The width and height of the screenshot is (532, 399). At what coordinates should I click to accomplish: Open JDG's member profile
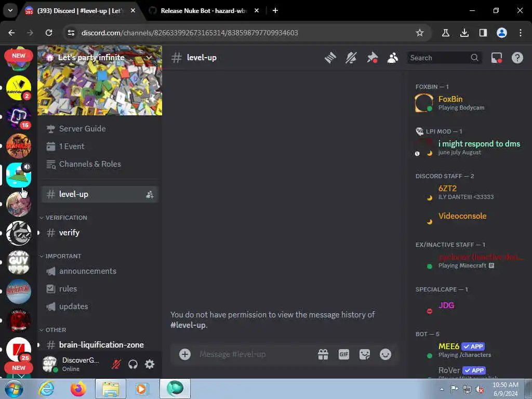point(468,305)
